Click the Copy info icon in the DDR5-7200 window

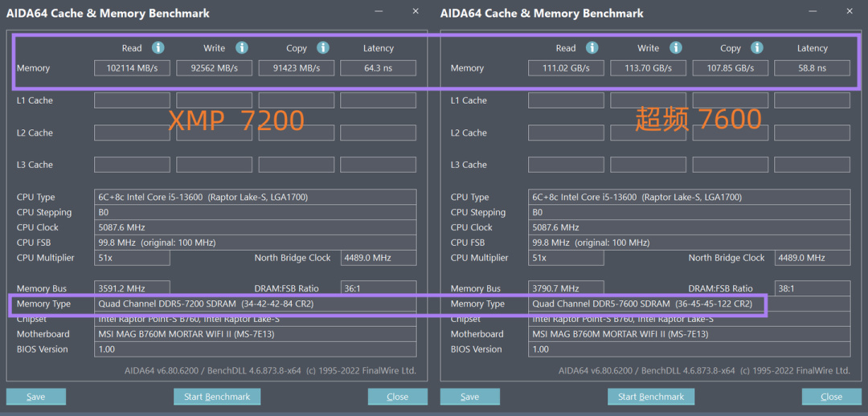[323, 48]
